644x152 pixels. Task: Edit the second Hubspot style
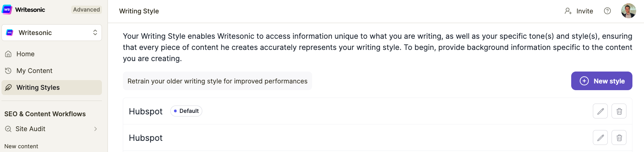[600, 137]
